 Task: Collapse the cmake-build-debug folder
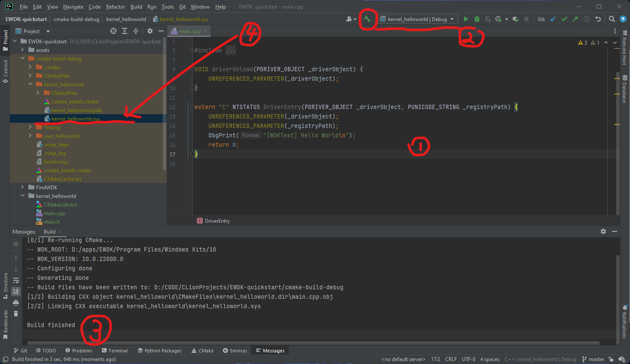pos(22,58)
